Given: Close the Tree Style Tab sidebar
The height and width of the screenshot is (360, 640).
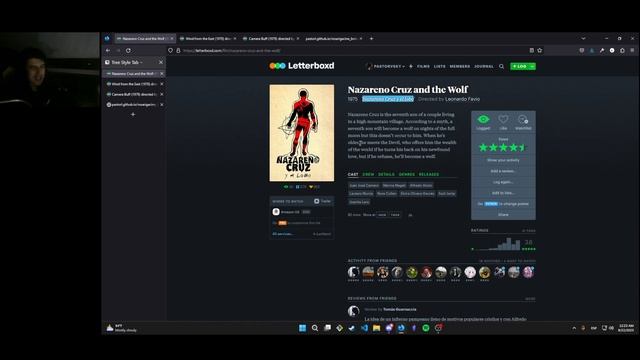Looking at the screenshot, I should [161, 62].
